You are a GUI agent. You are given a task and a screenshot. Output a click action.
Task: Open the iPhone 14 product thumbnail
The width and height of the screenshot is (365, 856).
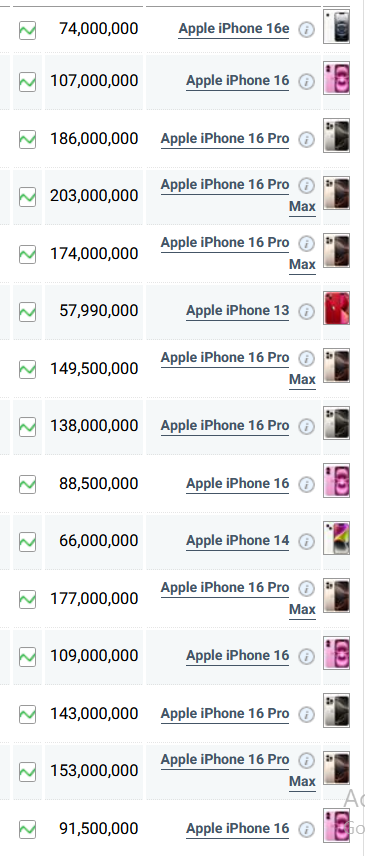coord(337,538)
